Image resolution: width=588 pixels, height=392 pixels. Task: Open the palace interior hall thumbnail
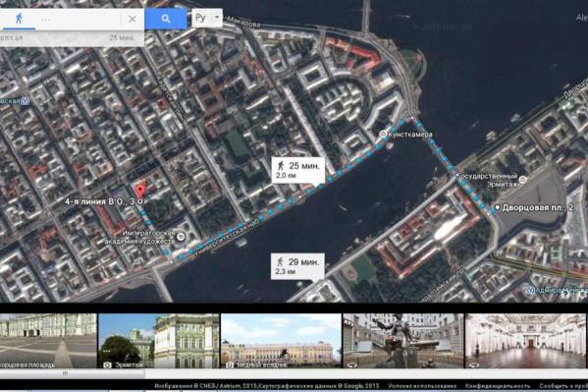pyautogui.click(x=525, y=341)
